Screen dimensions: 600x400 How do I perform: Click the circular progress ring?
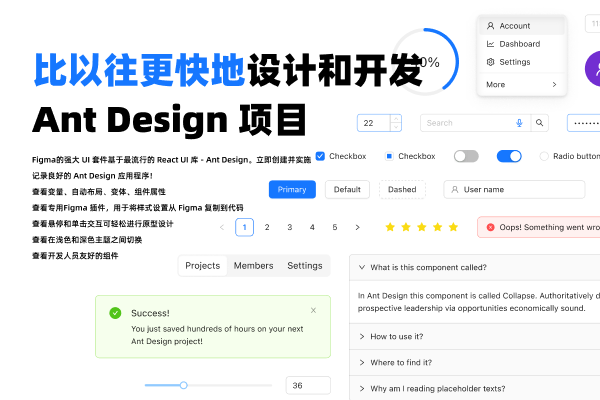tap(425, 61)
